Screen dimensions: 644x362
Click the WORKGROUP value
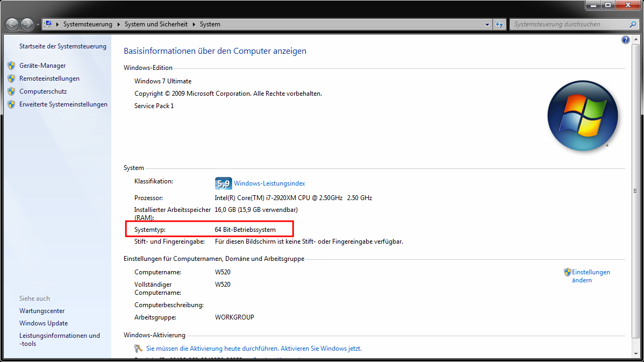pyautogui.click(x=234, y=317)
